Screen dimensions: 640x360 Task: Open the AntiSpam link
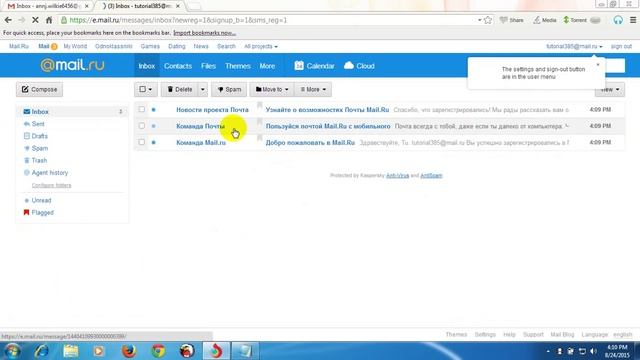click(431, 176)
